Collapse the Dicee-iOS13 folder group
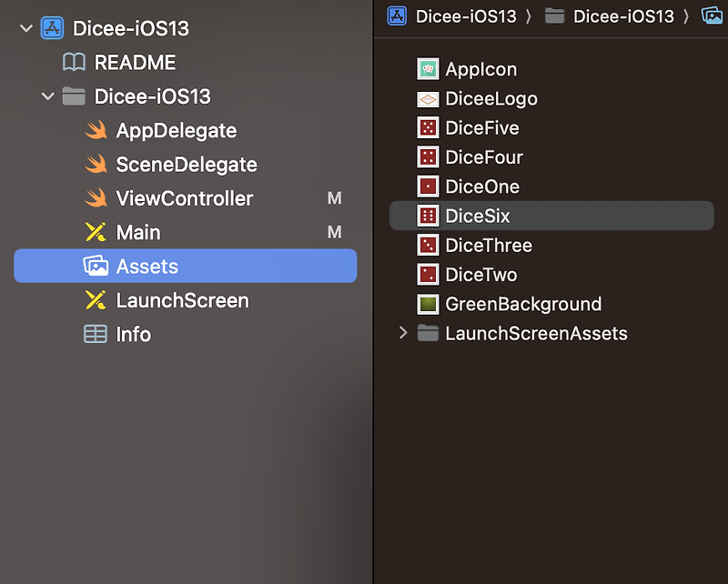 tap(48, 96)
